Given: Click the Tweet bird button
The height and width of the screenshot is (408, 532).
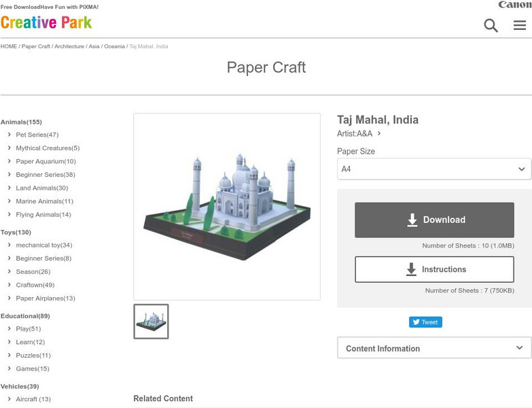Looking at the screenshot, I should [425, 322].
